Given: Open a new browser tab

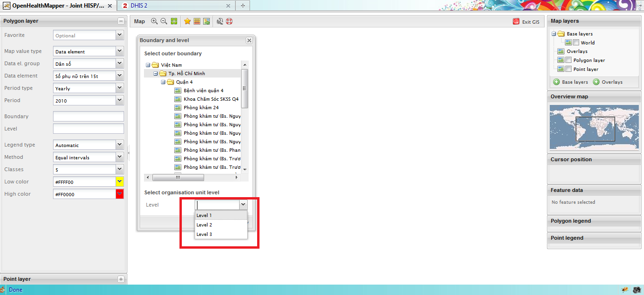Looking at the screenshot, I should tap(243, 6).
